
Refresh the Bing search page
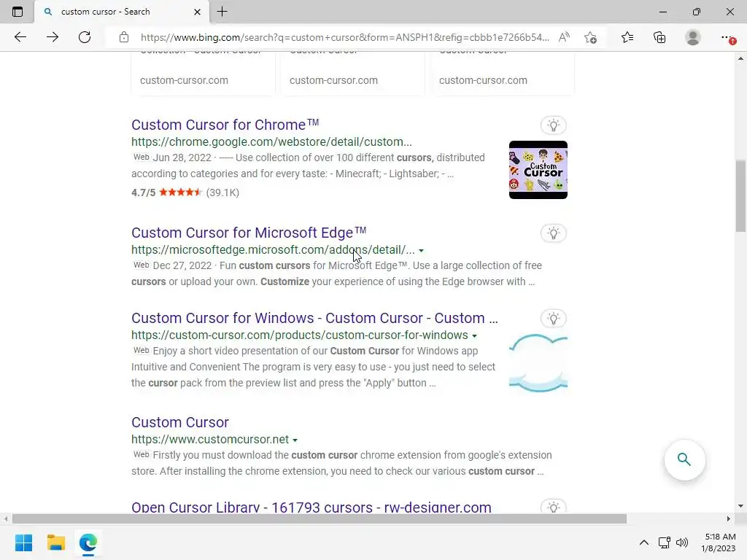pyautogui.click(x=85, y=37)
